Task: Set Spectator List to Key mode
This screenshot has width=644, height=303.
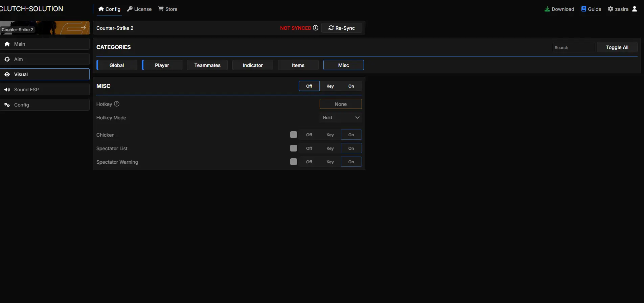Action: (x=330, y=148)
